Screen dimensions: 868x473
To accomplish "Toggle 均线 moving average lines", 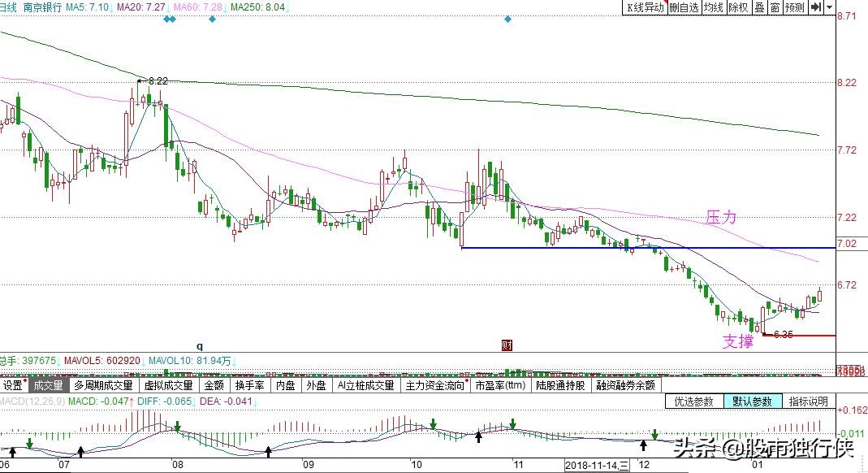I will (714, 7).
